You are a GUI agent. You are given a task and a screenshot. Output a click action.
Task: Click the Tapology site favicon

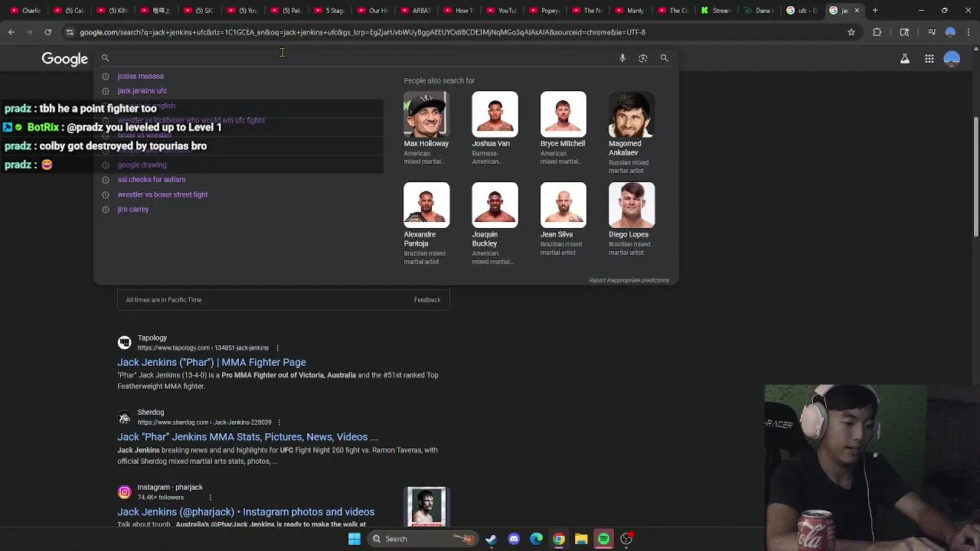pos(124,342)
